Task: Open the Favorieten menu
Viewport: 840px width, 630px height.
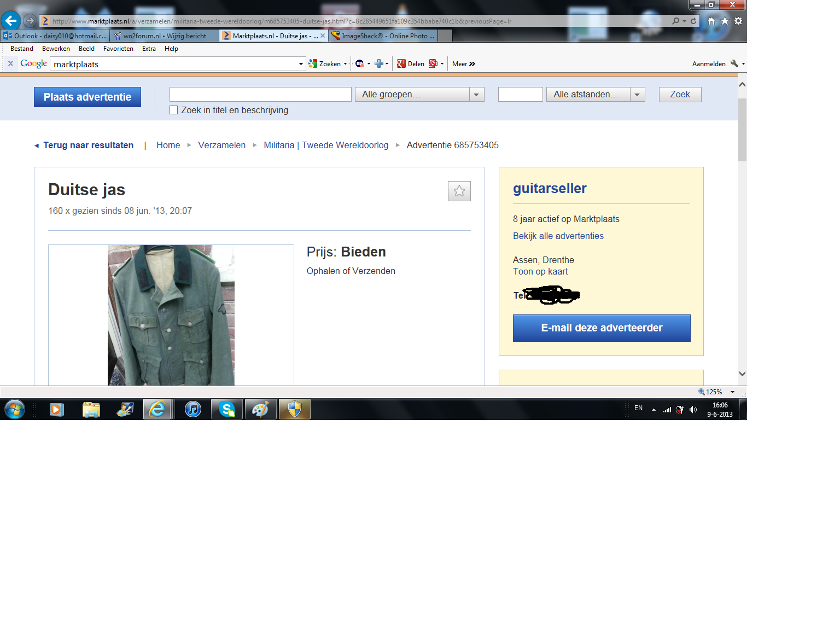Action: click(118, 49)
